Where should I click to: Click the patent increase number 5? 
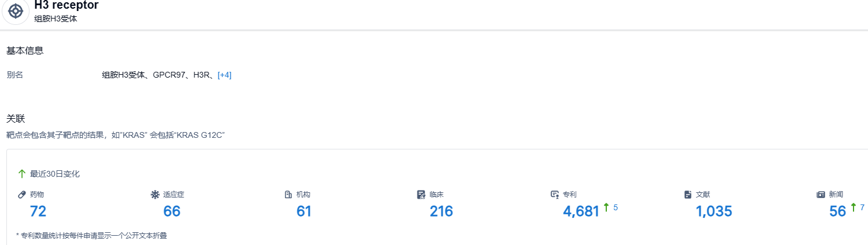[x=616, y=207]
